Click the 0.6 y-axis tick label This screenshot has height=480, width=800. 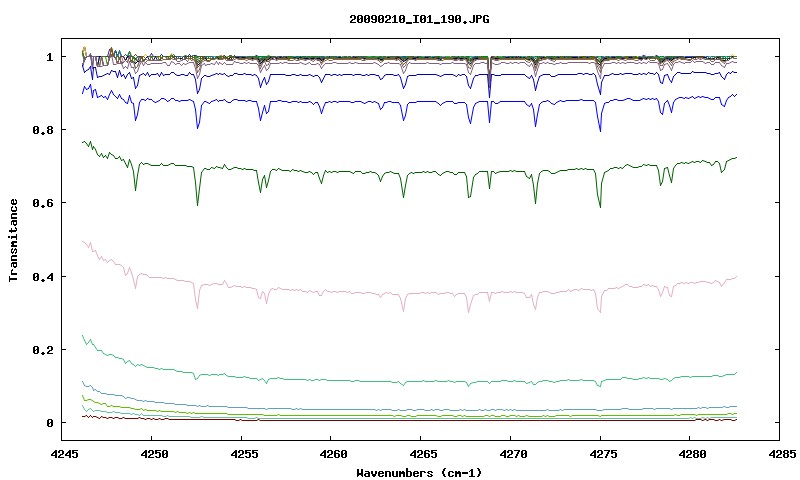tap(43, 203)
